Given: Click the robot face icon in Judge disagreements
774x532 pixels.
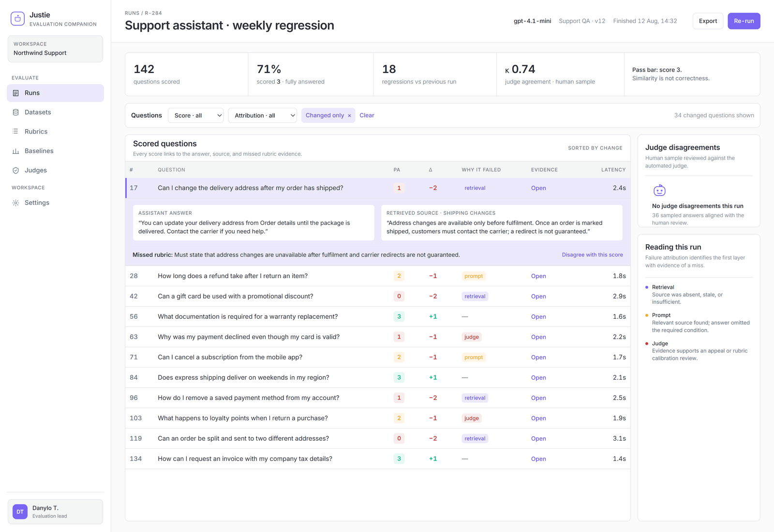Looking at the screenshot, I should (659, 190).
